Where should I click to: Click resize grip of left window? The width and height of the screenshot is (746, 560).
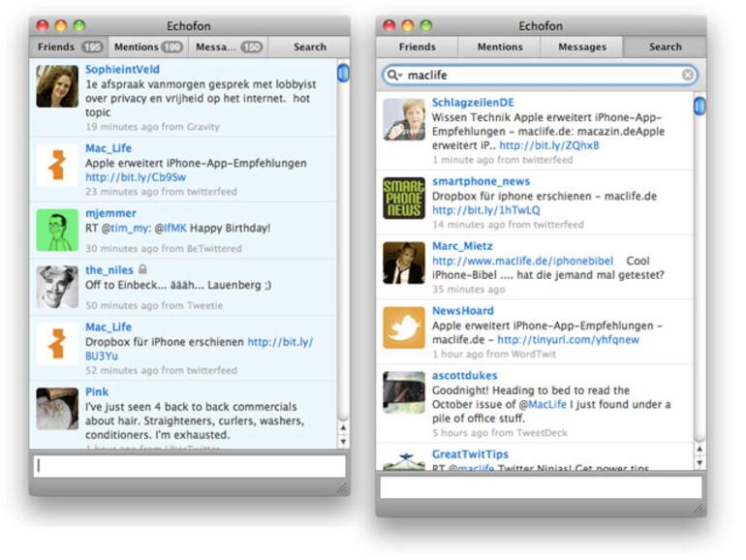pos(343,488)
